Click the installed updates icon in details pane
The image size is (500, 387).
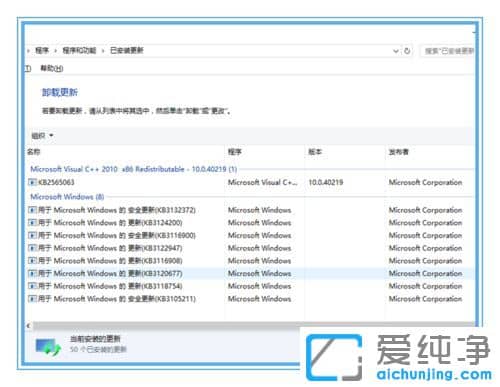(x=48, y=346)
